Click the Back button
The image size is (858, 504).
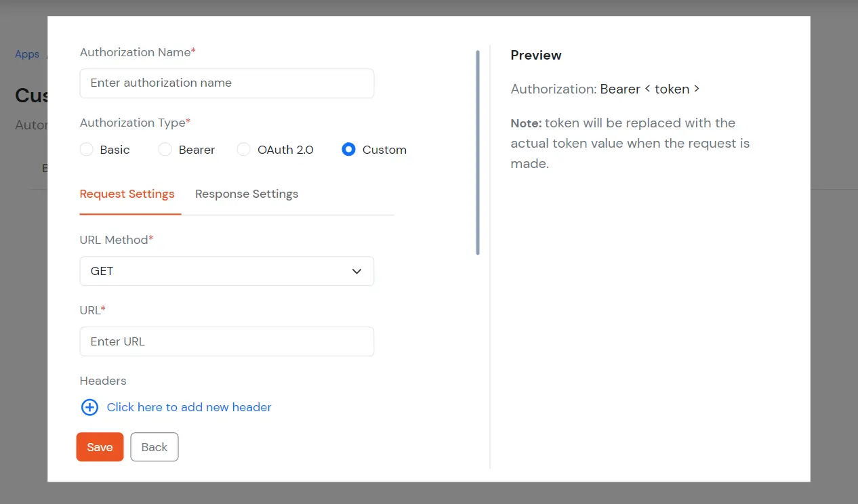(x=154, y=446)
